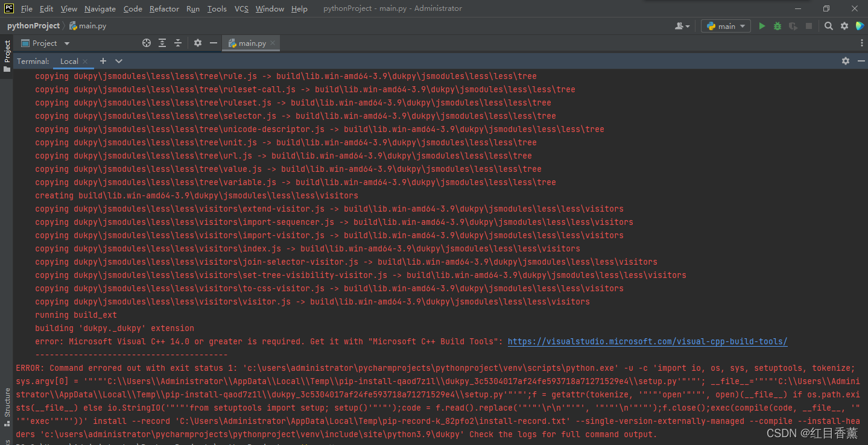
Task: Click the PyCharm logo icon in the title bar
Action: (x=9, y=8)
